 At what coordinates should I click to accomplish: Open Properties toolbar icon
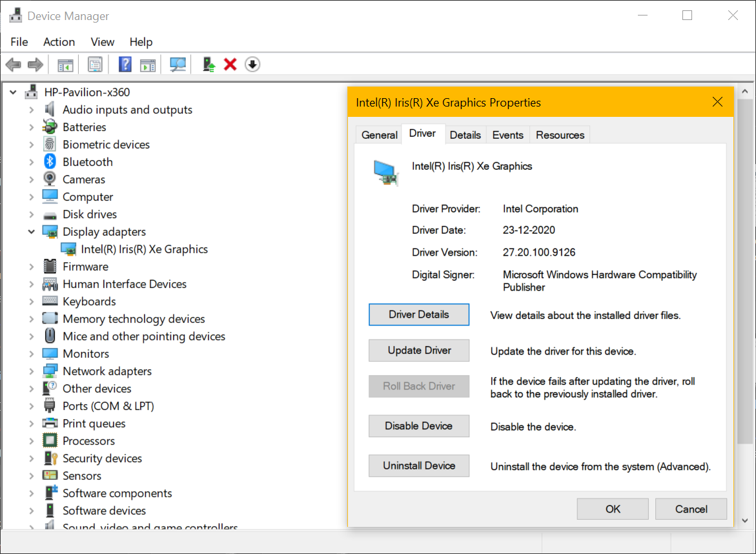pyautogui.click(x=95, y=64)
